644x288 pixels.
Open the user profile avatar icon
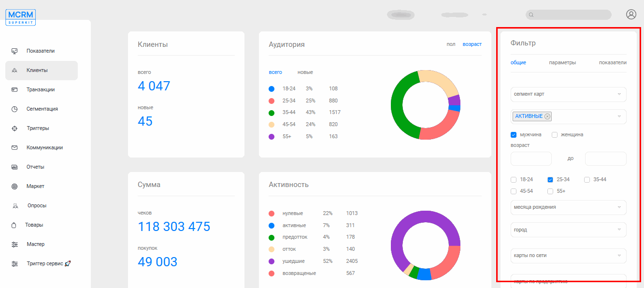[631, 14]
